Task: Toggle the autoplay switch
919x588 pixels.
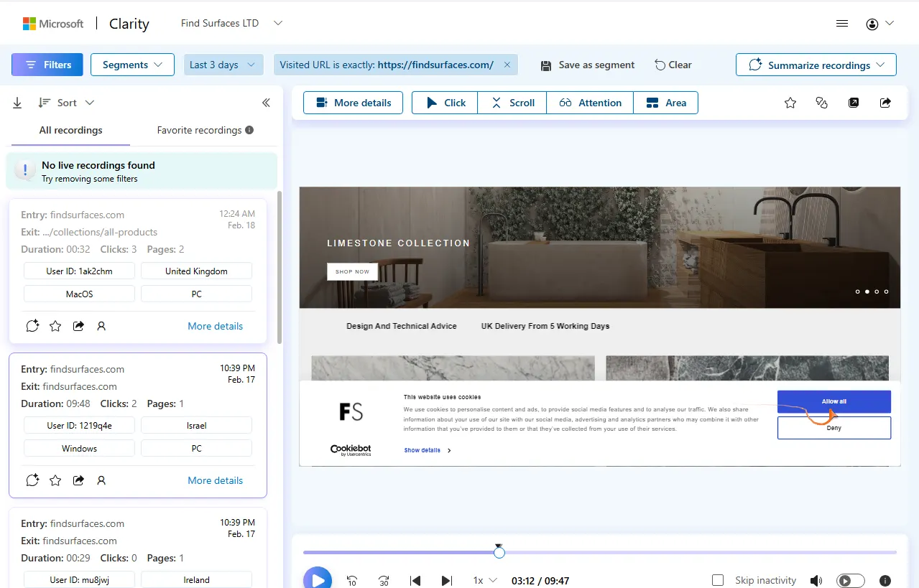Action: tap(851, 580)
